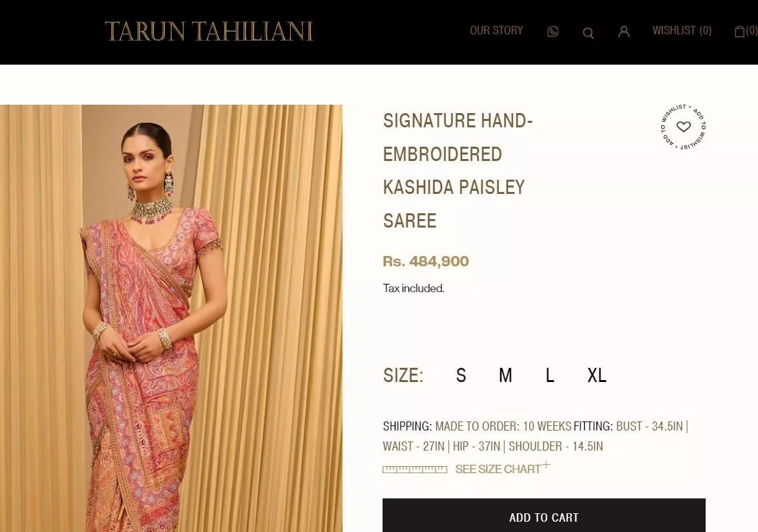Click the circular Add to Wishlist heart
The height and width of the screenshot is (532, 758).
(684, 127)
